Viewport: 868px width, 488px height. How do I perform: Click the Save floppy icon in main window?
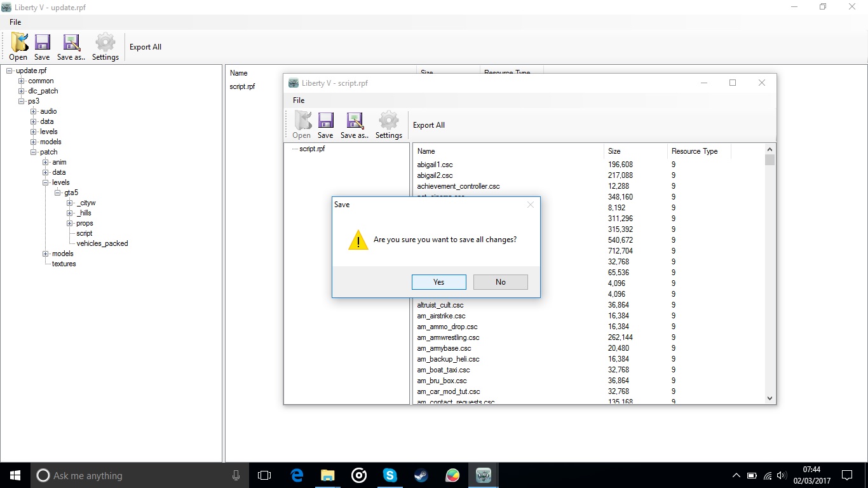[42, 43]
